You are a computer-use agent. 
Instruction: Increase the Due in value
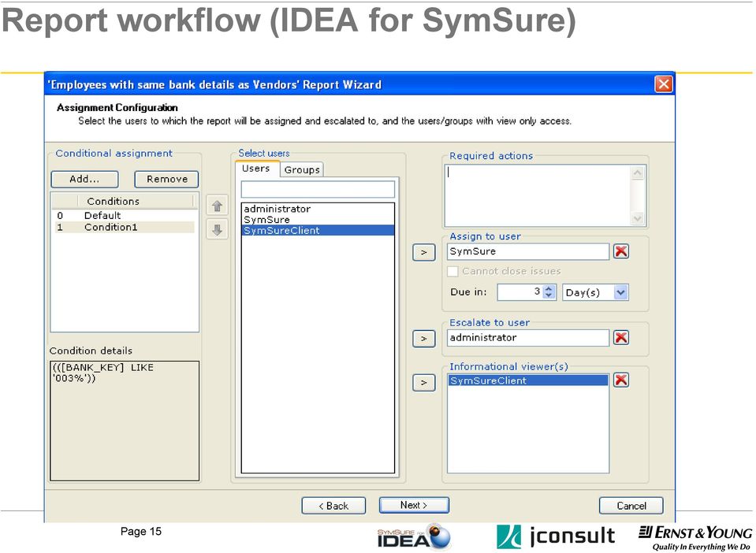pyautogui.click(x=549, y=288)
